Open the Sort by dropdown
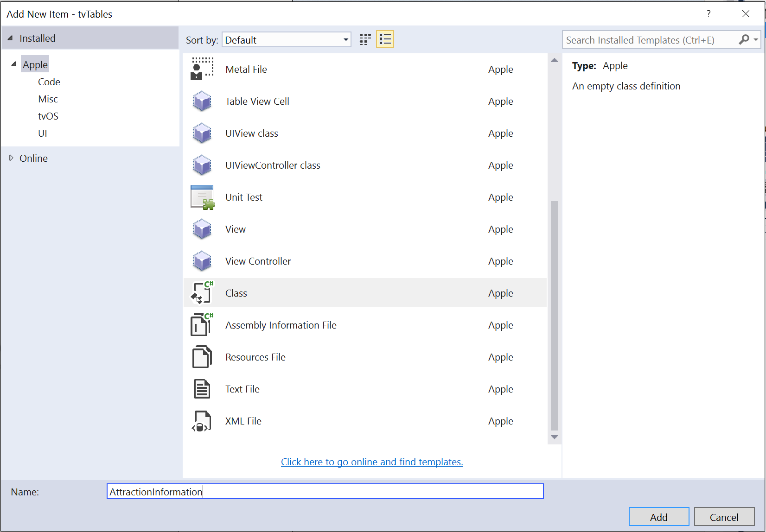Image resolution: width=766 pixels, height=532 pixels. pyautogui.click(x=345, y=39)
